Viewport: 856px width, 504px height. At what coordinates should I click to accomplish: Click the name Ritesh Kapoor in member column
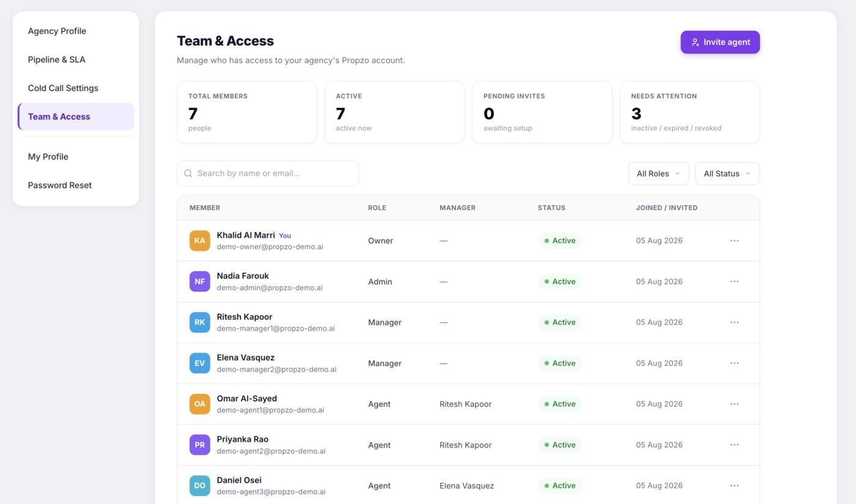(x=245, y=317)
